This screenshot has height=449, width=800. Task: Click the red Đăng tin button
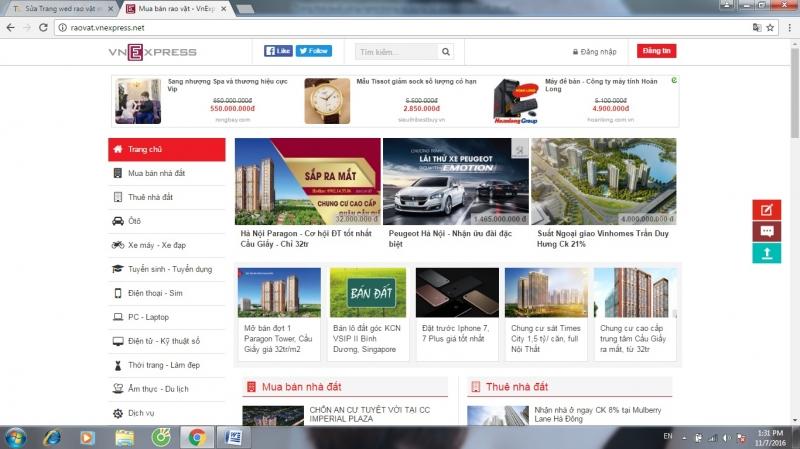point(657,51)
